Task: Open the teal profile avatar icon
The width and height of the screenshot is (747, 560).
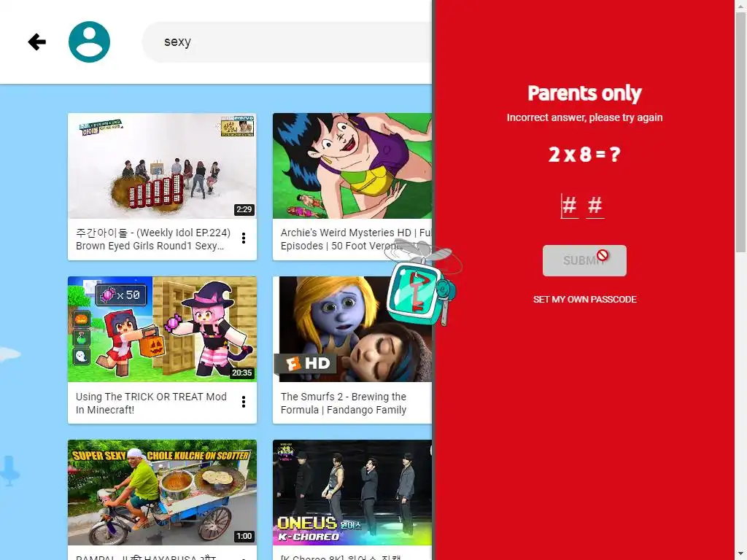Action: 89,42
